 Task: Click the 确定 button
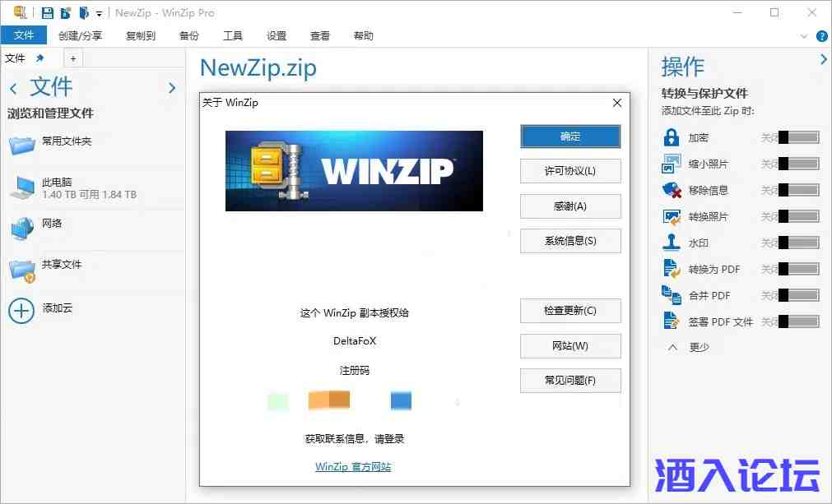click(x=570, y=136)
